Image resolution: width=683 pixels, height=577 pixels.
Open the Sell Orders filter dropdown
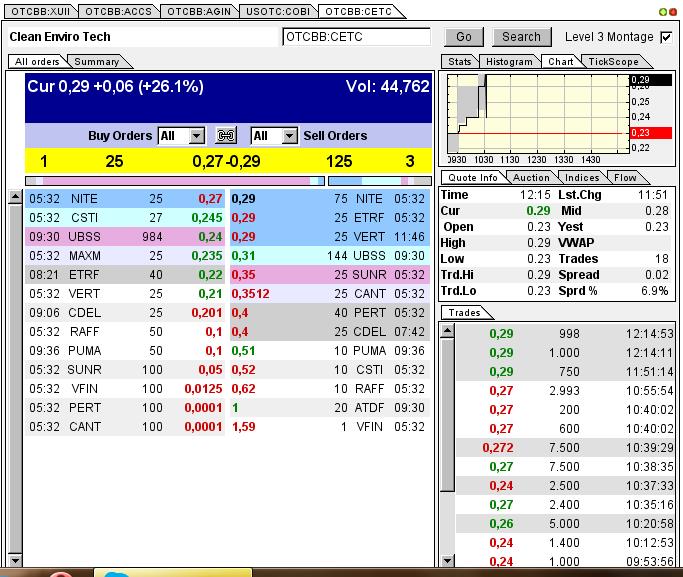coord(289,136)
